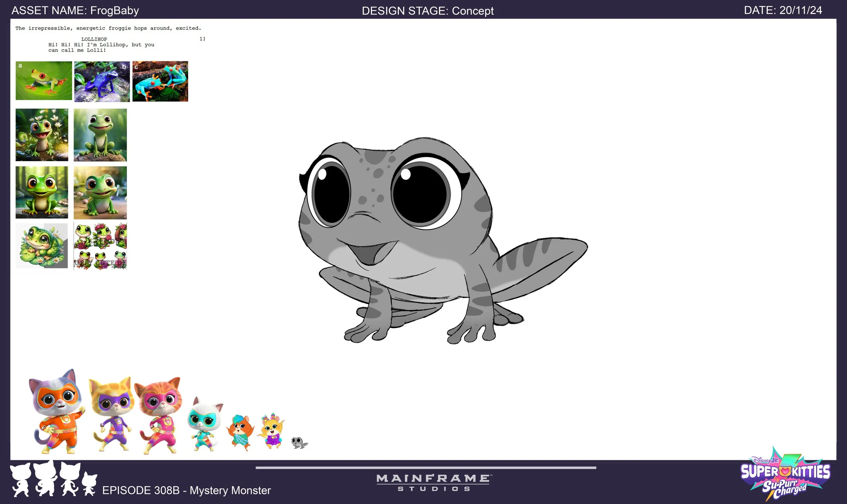Open the blue poison dart frog photo labeled 'b'

tap(102, 81)
